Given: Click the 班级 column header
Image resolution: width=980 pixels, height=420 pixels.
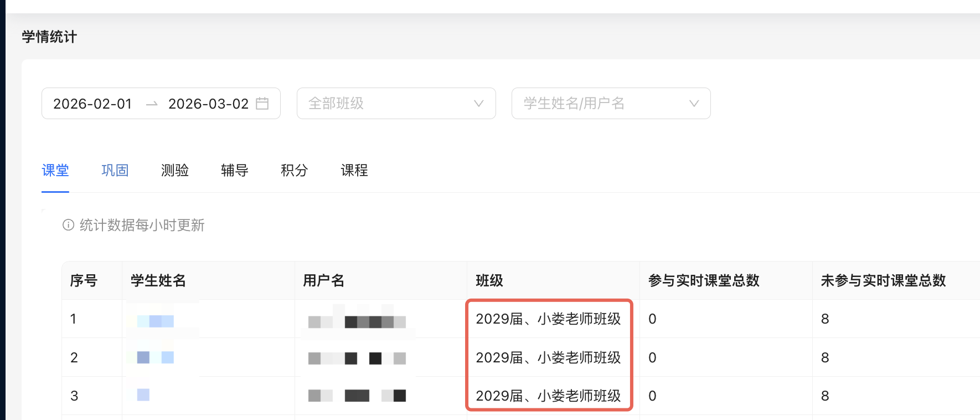Looking at the screenshot, I should point(489,280).
